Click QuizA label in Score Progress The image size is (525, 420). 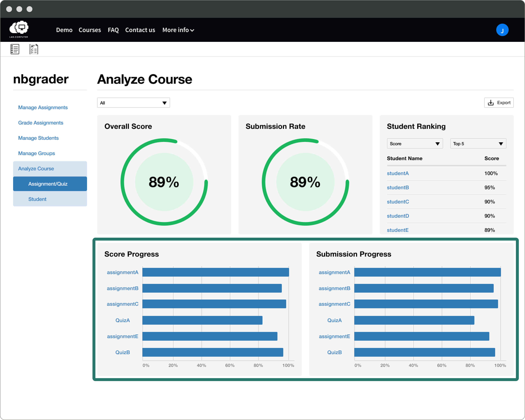123,320
